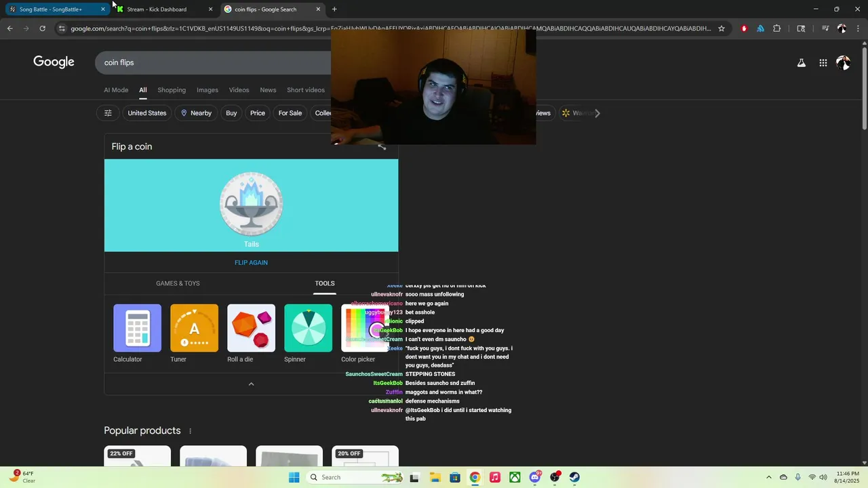Bookmark this page with the star icon
868x488 pixels.
pyautogui.click(x=722, y=28)
